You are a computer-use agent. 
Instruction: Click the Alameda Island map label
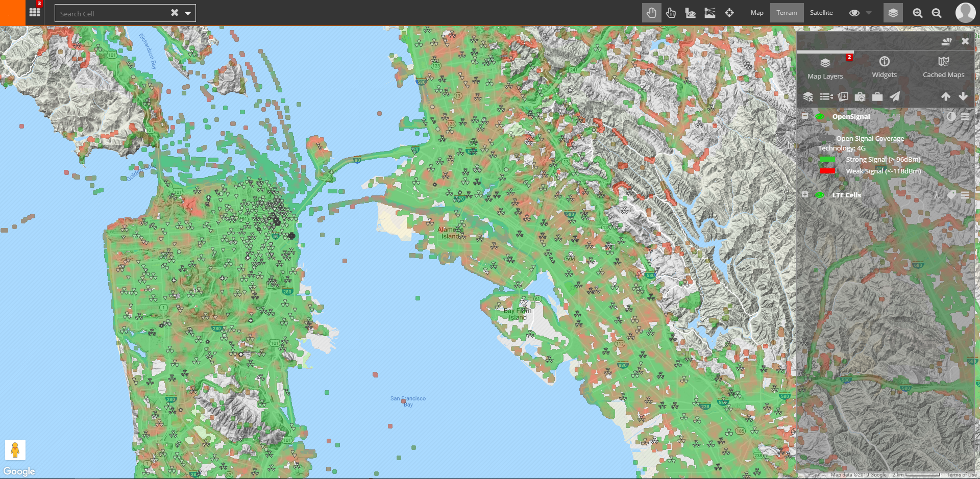pos(450,233)
